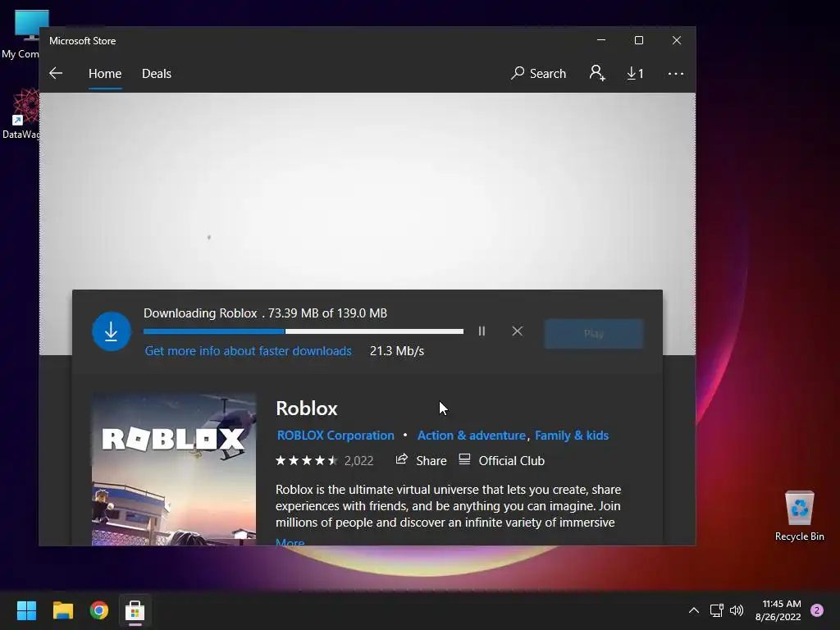Open the volume tray icon
This screenshot has height=630, width=840.
737,610
